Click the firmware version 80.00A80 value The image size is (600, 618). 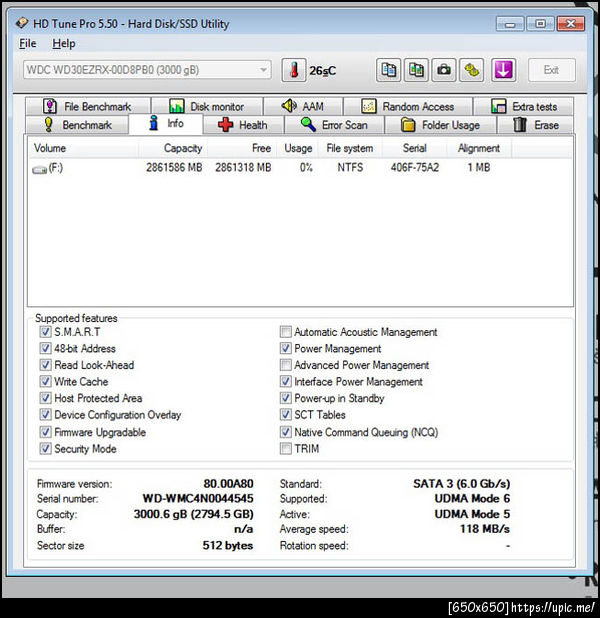(x=228, y=484)
